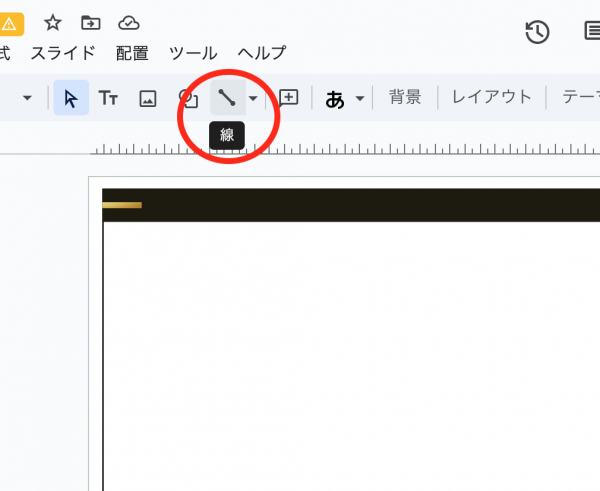Click the 背景 button
The width and height of the screenshot is (600, 491).
405,98
